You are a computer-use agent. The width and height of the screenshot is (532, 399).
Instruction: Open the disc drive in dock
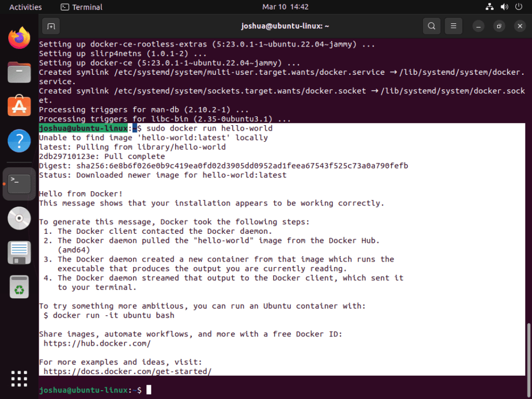click(x=19, y=218)
